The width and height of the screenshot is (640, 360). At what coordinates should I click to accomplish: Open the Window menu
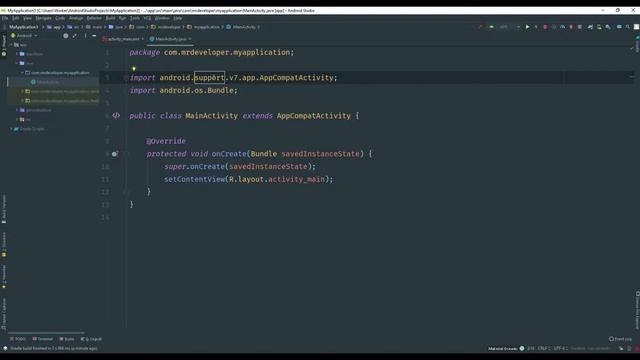pyautogui.click(x=162, y=18)
